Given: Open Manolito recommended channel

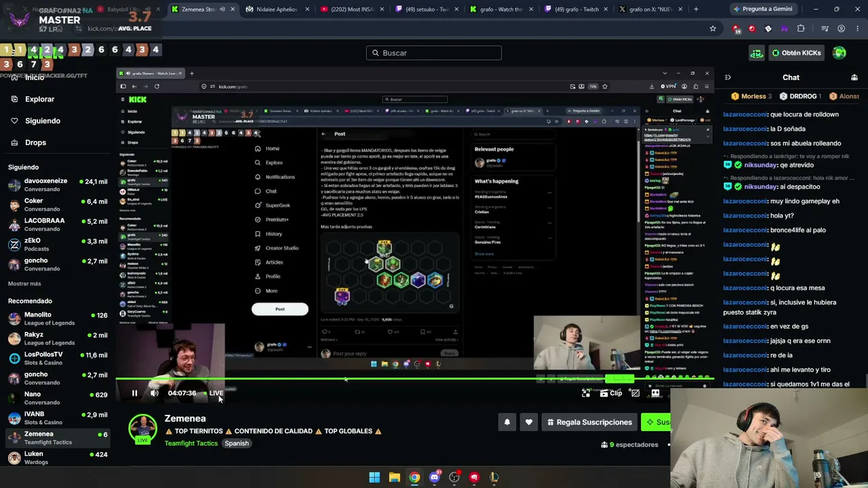Looking at the screenshot, I should tap(58, 319).
